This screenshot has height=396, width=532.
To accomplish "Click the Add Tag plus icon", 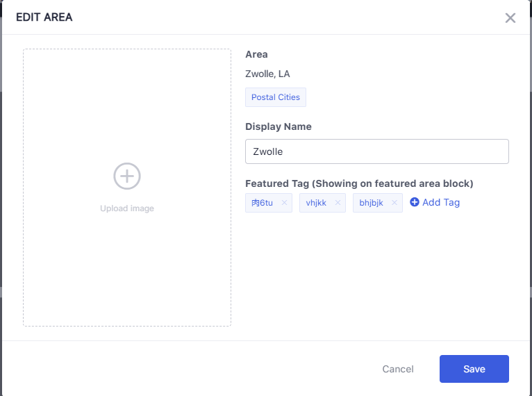I will coord(414,202).
